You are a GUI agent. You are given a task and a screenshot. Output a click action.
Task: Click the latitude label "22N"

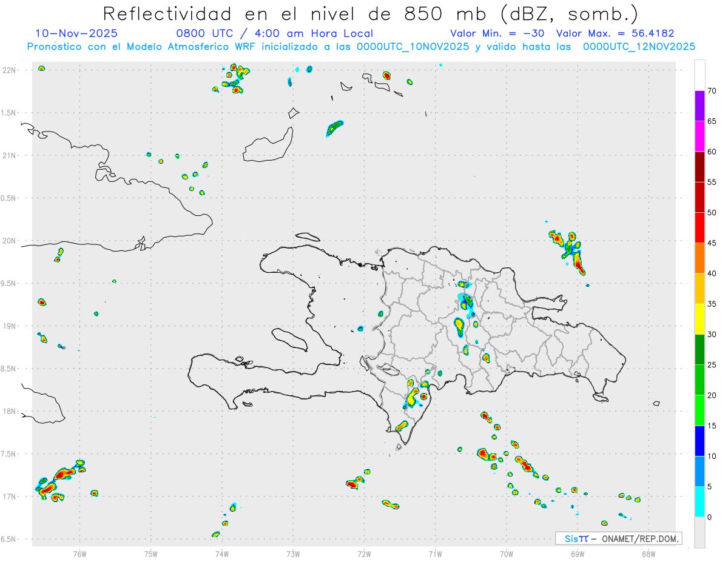[10, 70]
